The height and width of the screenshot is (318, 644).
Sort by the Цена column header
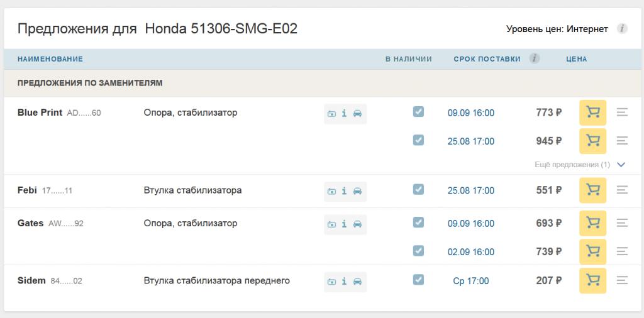click(576, 59)
